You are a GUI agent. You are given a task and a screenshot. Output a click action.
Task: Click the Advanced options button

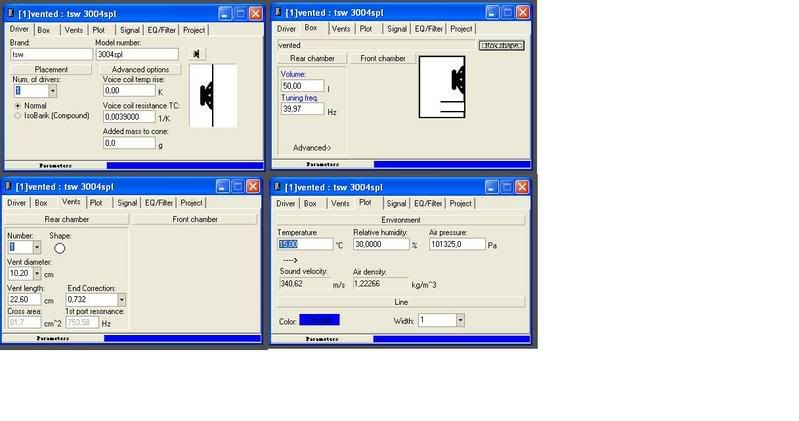pos(142,69)
